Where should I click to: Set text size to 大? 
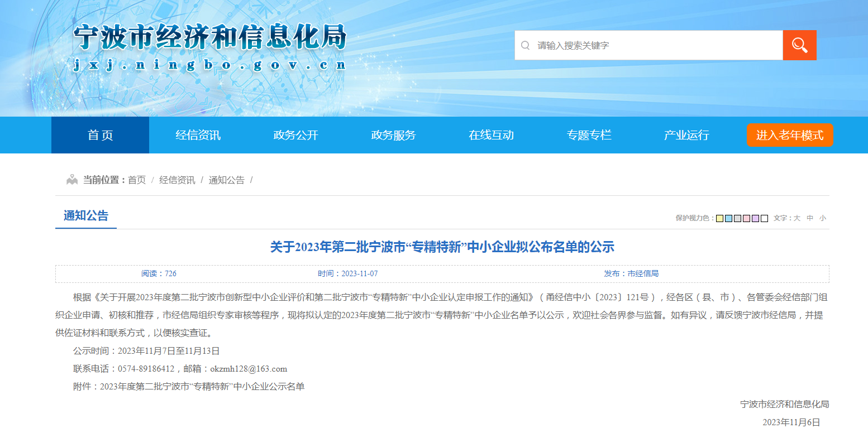tap(798, 218)
